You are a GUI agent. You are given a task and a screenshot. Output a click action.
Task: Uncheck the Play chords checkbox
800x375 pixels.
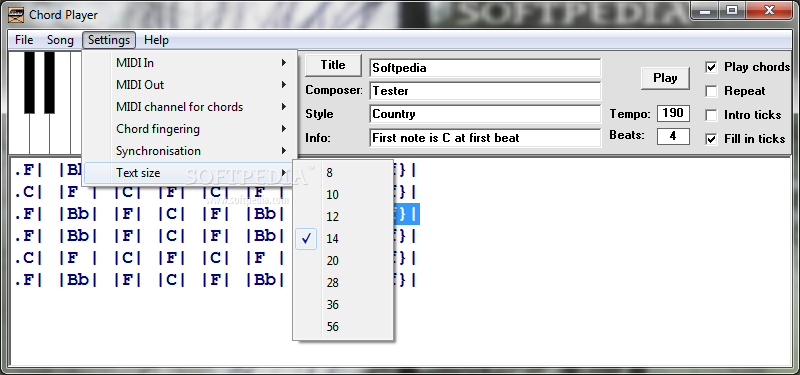tap(711, 67)
